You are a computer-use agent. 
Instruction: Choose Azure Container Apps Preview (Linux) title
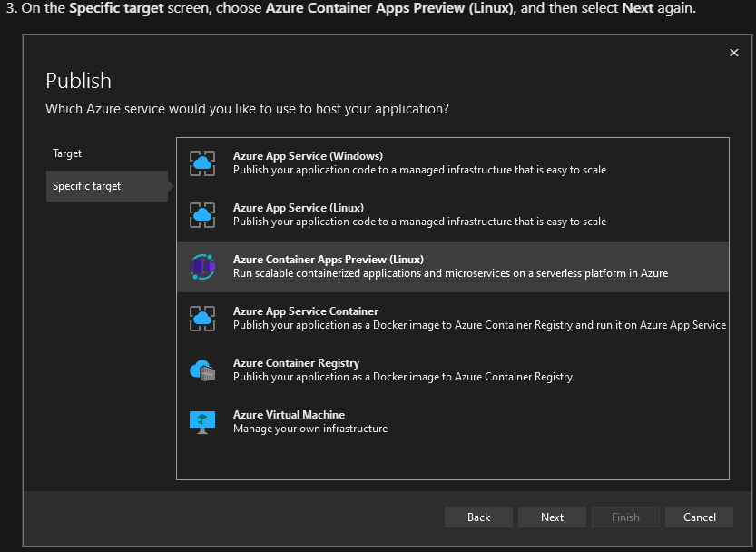coord(329,259)
